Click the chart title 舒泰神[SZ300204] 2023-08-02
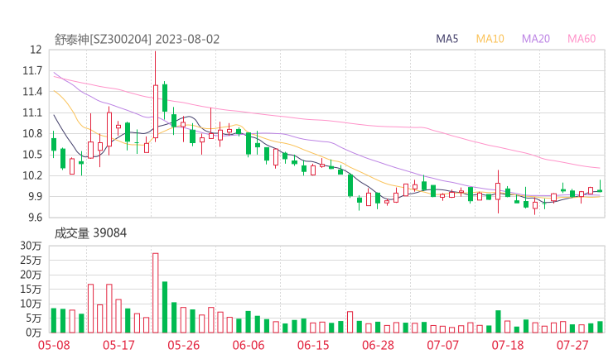 137,40
